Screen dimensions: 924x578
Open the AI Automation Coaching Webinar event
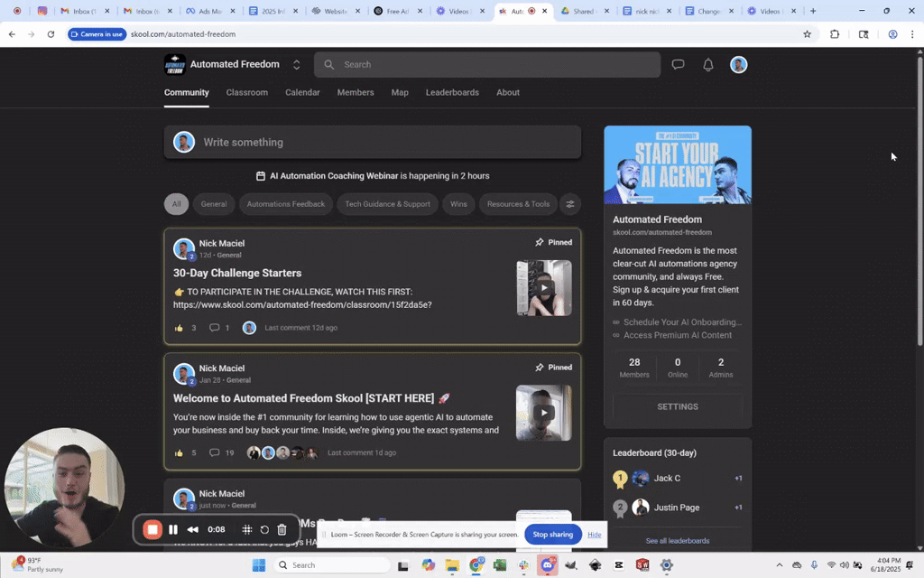click(373, 176)
